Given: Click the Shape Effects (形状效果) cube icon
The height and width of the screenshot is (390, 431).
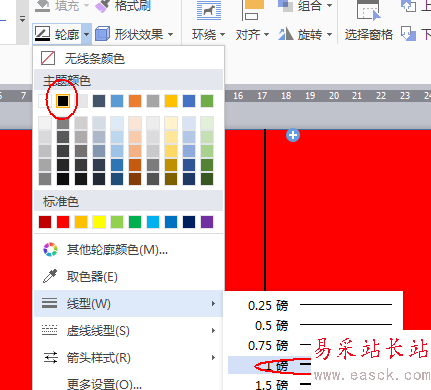Looking at the screenshot, I should (x=102, y=34).
